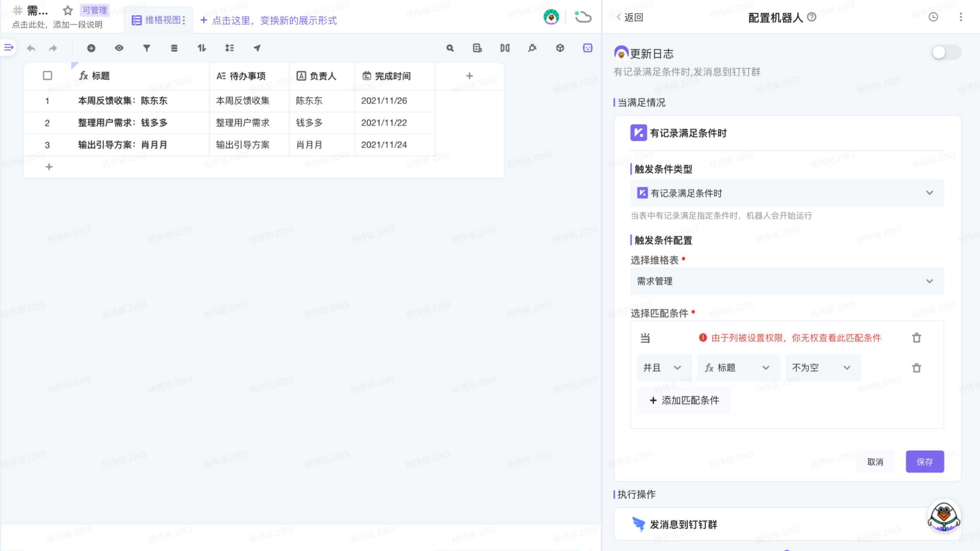Click the 有记录满足条件时 trigger card header
This screenshot has height=551, width=980.
(787, 133)
